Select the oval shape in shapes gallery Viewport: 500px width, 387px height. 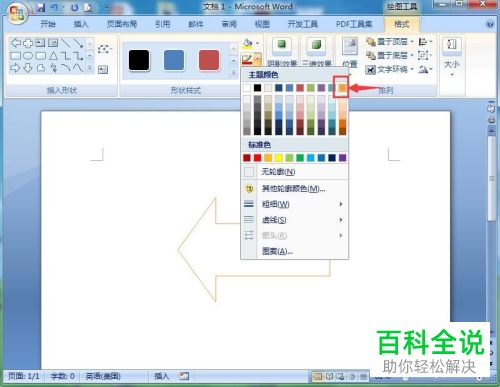(x=28, y=56)
